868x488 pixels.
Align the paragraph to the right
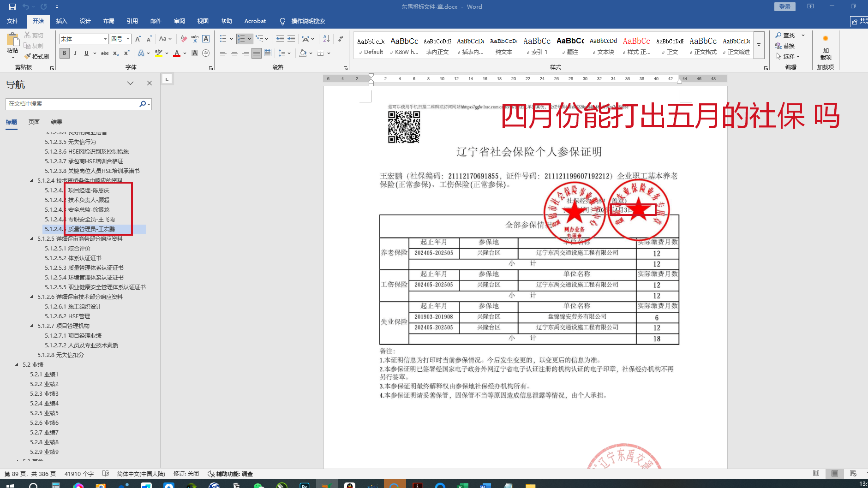click(x=245, y=53)
